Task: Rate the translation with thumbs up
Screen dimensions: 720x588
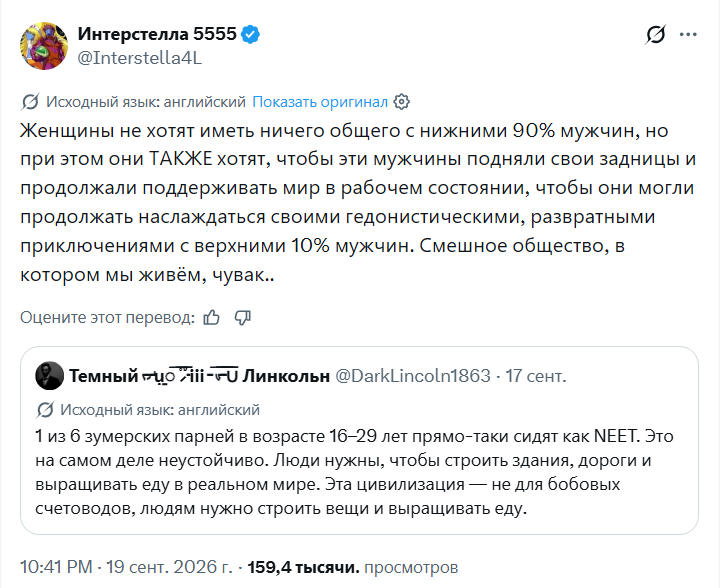Action: [212, 317]
